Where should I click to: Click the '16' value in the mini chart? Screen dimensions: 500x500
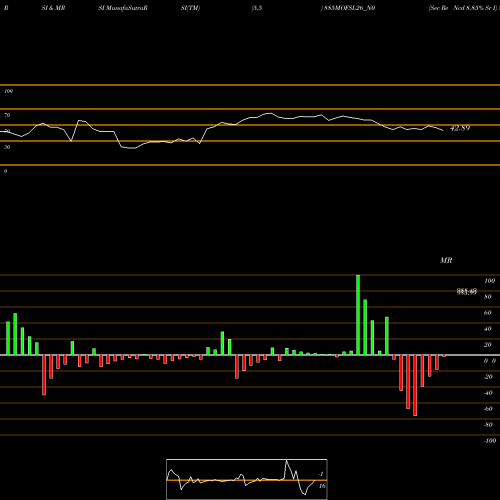[322, 486]
